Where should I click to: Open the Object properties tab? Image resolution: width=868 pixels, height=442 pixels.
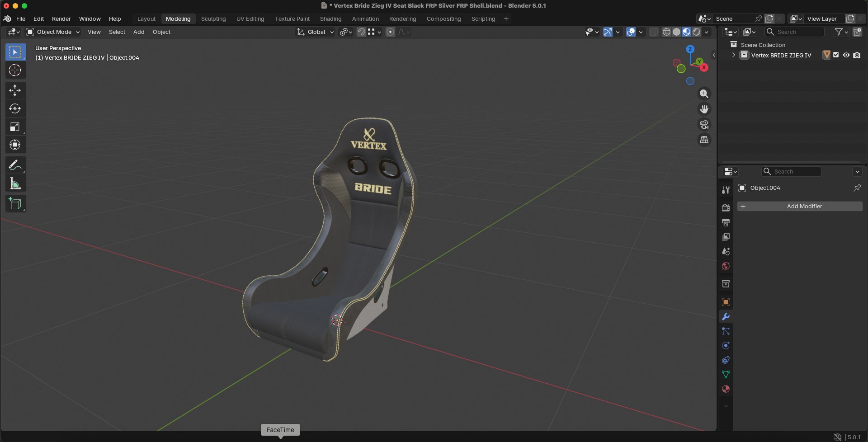pos(726,302)
